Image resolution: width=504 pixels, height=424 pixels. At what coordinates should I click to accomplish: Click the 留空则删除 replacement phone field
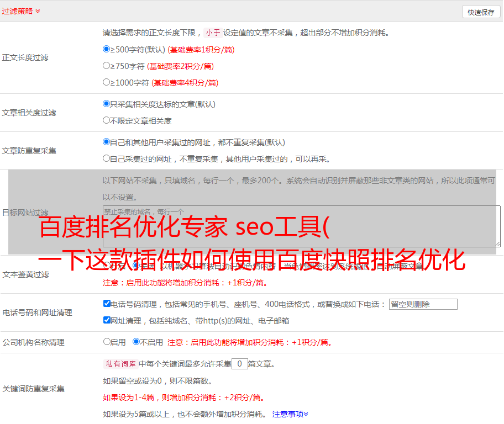point(423,304)
